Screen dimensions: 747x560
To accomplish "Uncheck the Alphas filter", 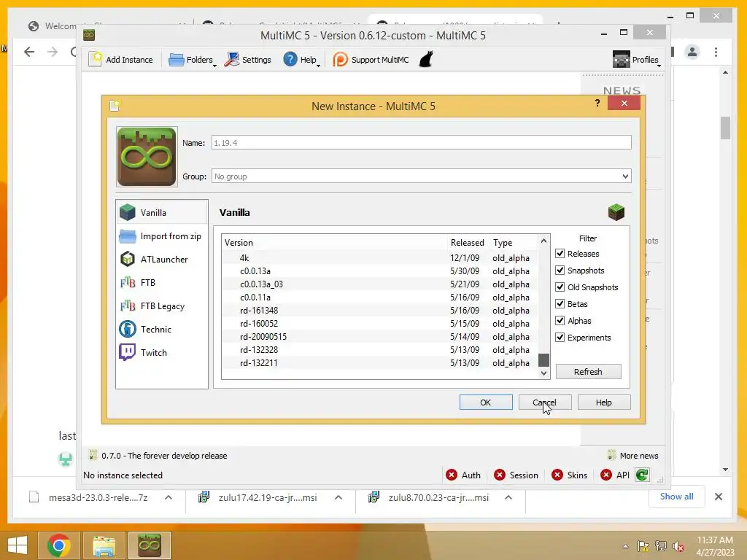I will click(560, 321).
